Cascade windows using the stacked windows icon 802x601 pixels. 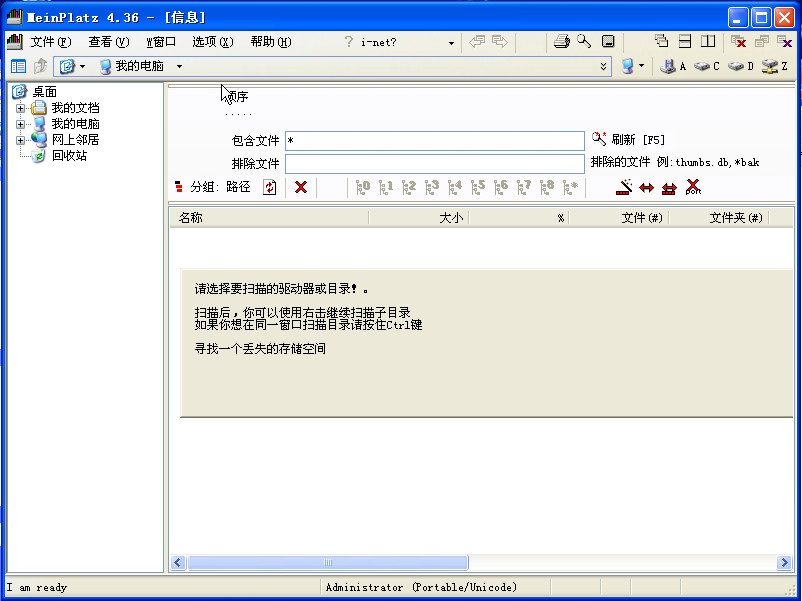pos(661,41)
